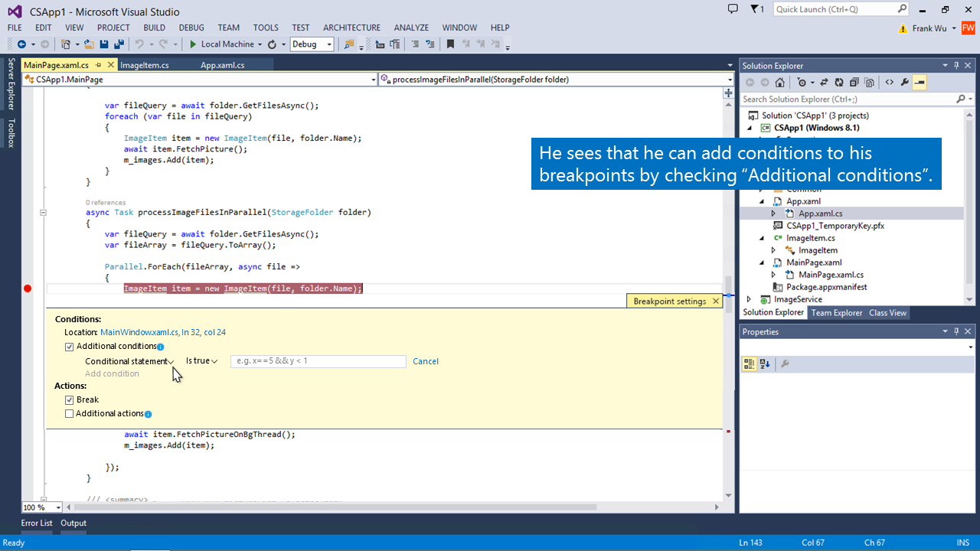Toggle the Preview Selected Items icon
This screenshot has width=980, height=551.
click(920, 82)
